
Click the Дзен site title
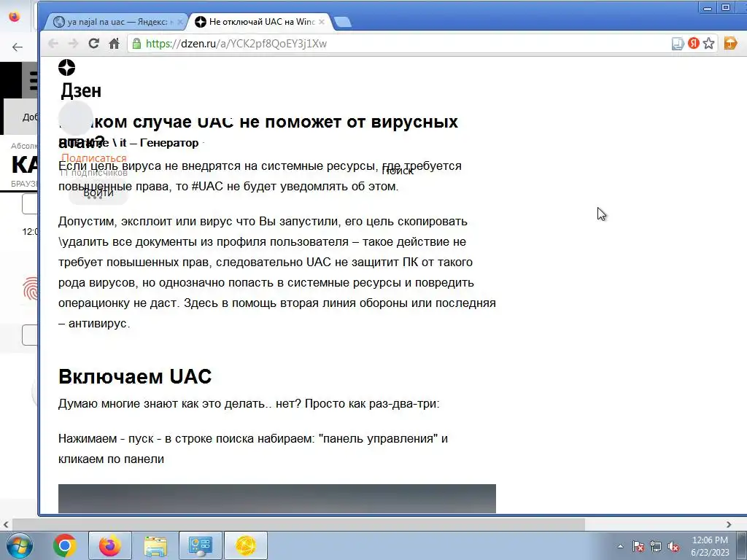(81, 90)
